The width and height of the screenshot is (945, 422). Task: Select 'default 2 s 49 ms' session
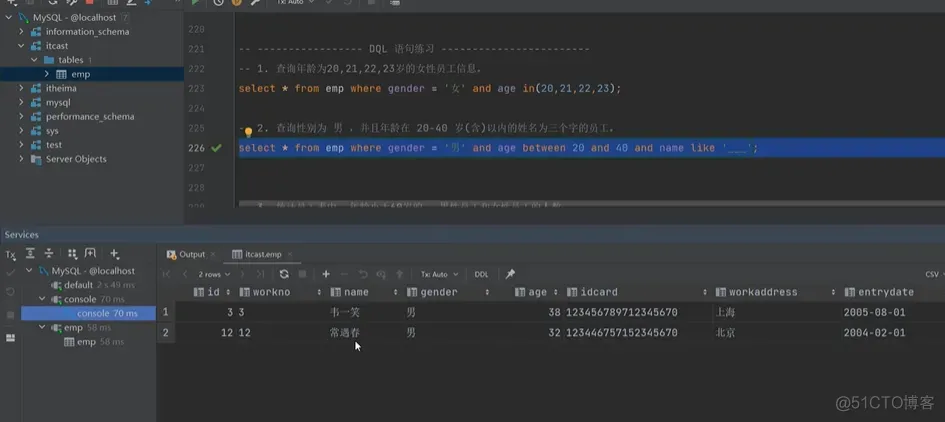93,285
